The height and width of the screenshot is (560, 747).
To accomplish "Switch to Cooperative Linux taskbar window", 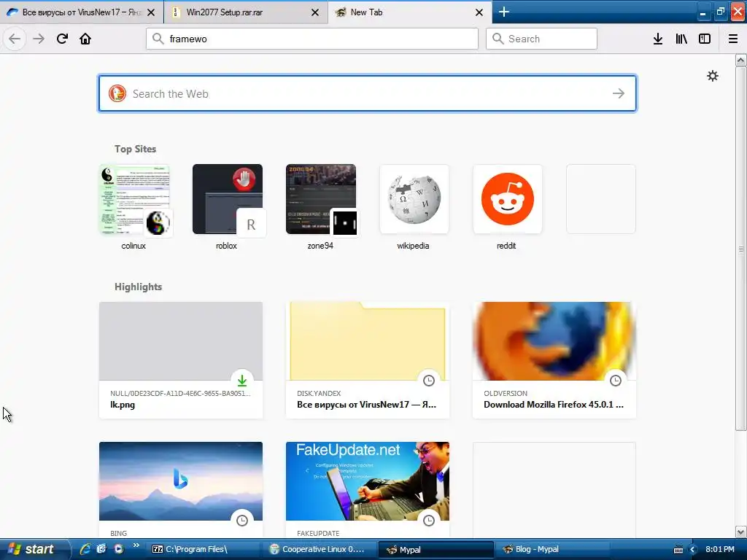I will click(321, 549).
